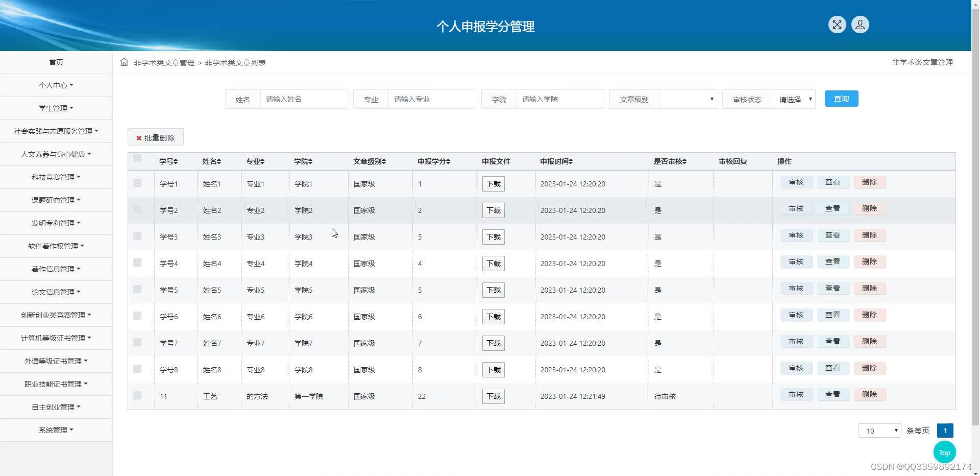
Task: Click the 姓名 search input field
Action: [304, 99]
